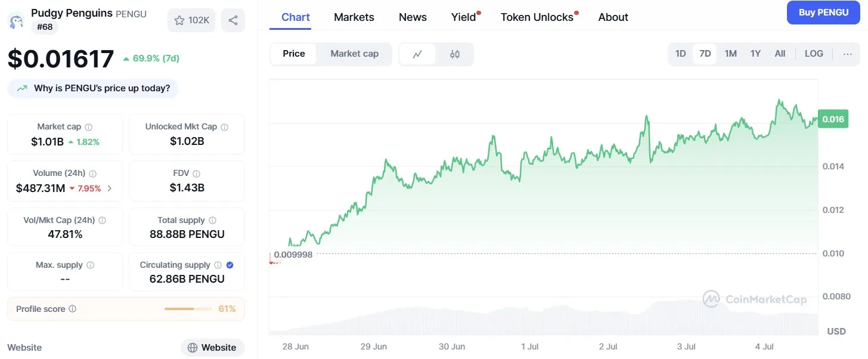Image resolution: width=868 pixels, height=359 pixels.
Task: Click the trend arrow icon beside 'Why is PENGU's price up'
Action: [x=22, y=88]
